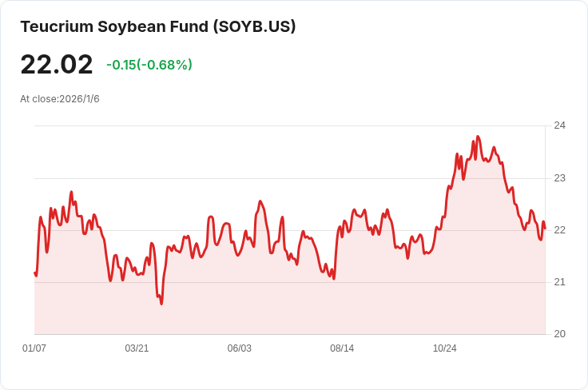Click the 22 price axis label

pos(559,230)
